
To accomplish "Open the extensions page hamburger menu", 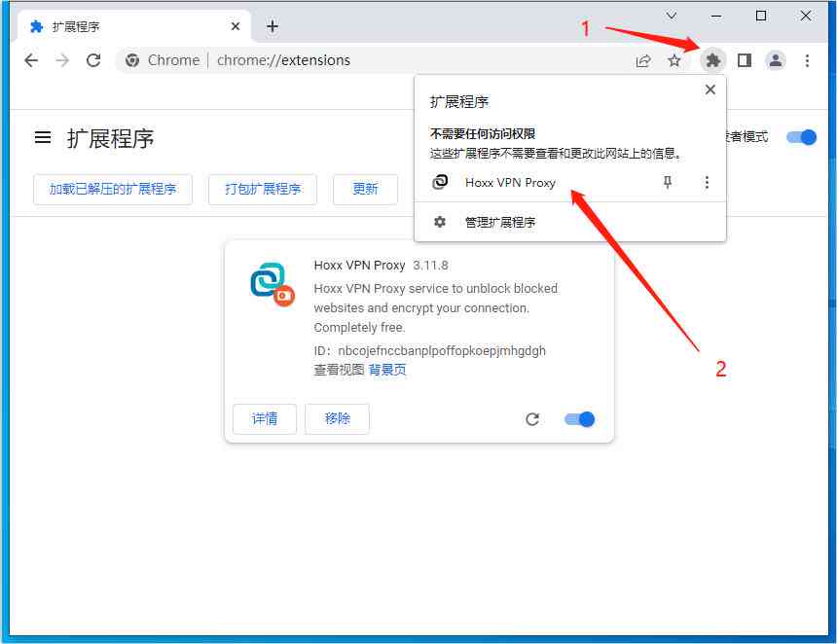I will [x=43, y=138].
